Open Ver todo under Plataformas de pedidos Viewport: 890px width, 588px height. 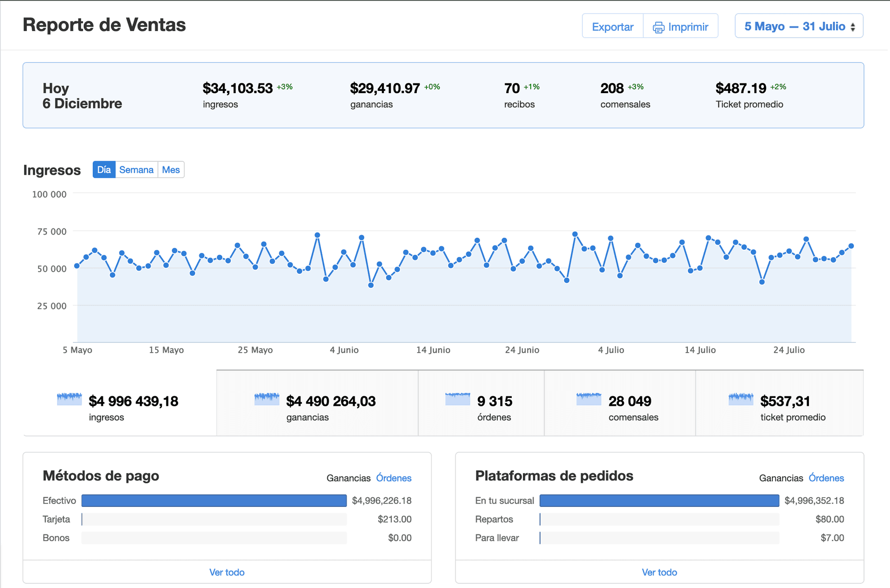660,572
